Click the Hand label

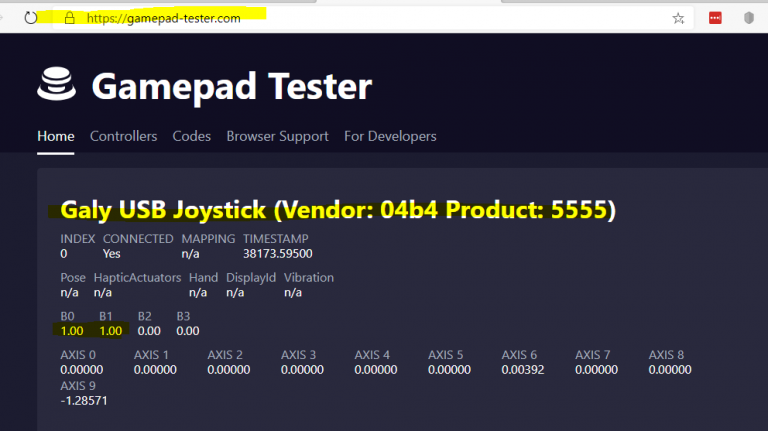coord(203,278)
